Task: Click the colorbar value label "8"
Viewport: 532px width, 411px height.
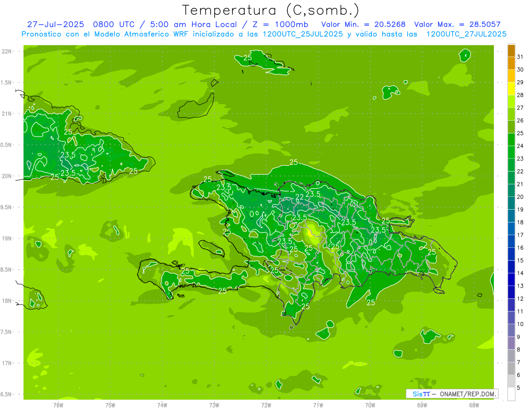Action: [x=519, y=350]
